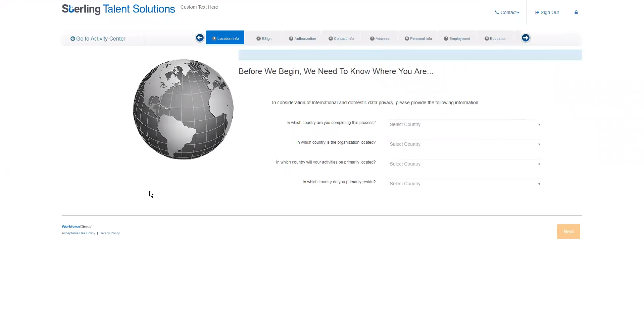This screenshot has width=644, height=320.
Task: Click the Sterling Talent Solutions logo
Action: tap(118, 9)
